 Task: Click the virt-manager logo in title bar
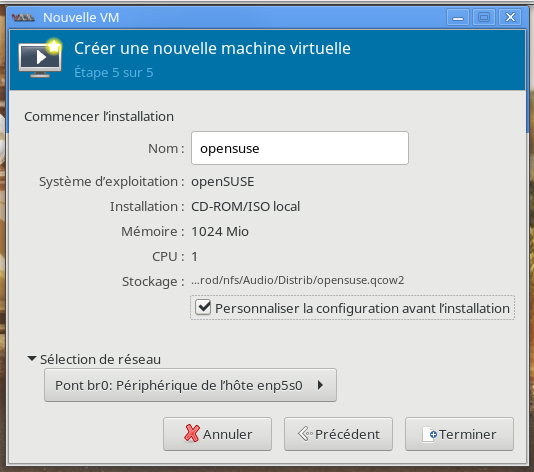tap(23, 17)
